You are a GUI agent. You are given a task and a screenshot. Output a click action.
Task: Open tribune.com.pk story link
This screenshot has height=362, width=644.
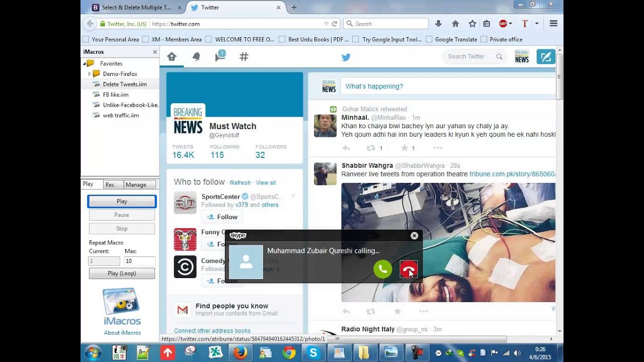(512, 174)
